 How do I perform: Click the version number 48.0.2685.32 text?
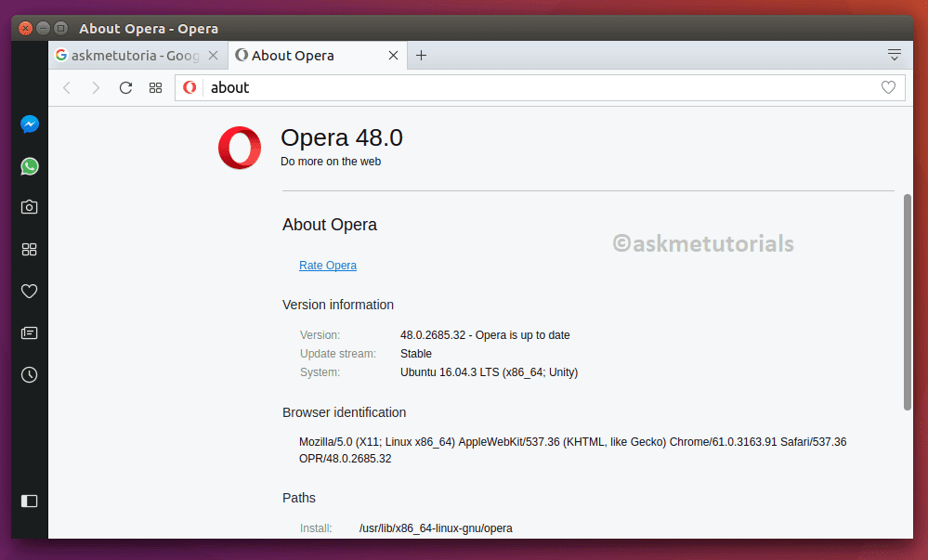point(433,335)
